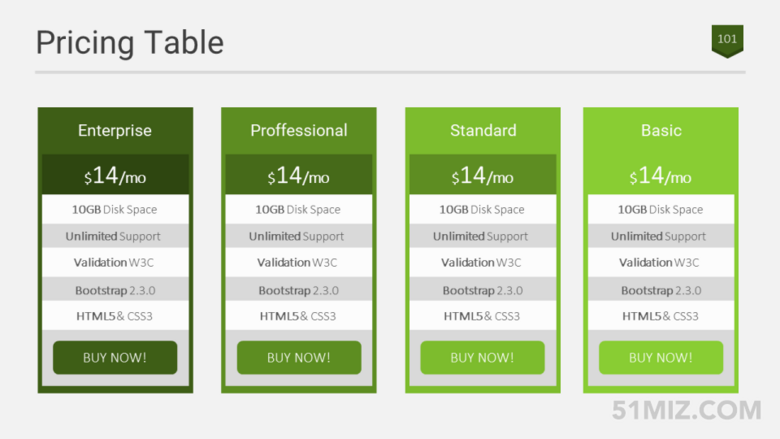Image resolution: width=780 pixels, height=439 pixels.
Task: Select Basic Bootstrap 2.3.0 row
Action: click(x=661, y=290)
